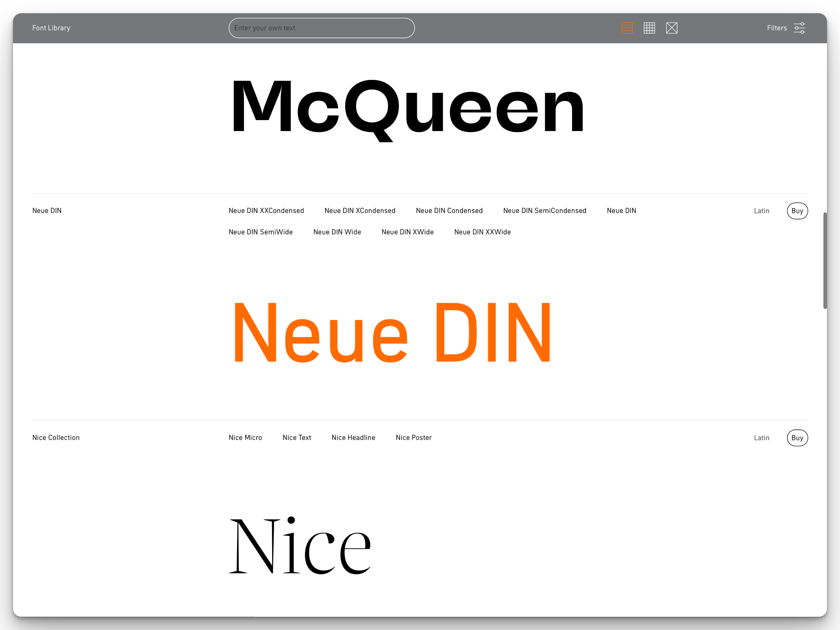Buy the Neue DIN family
The image size is (840, 630).
[797, 211]
